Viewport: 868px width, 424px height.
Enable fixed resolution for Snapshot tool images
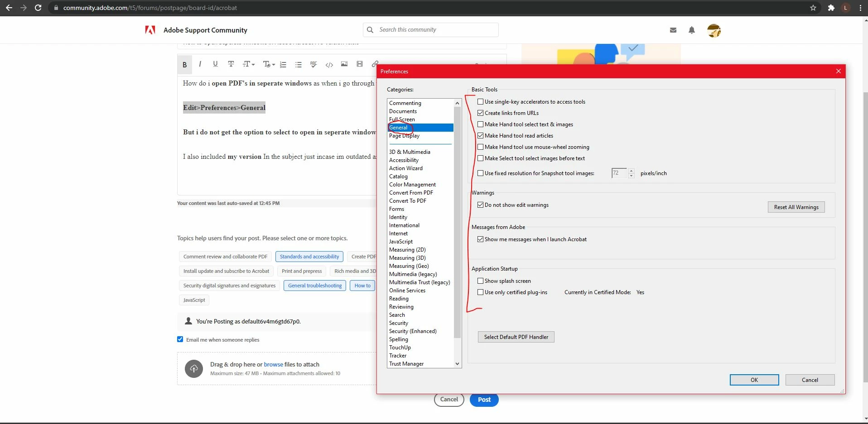tap(481, 173)
